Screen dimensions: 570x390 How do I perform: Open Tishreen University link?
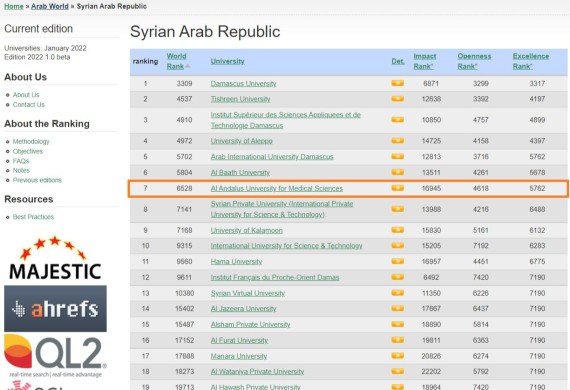240,99
